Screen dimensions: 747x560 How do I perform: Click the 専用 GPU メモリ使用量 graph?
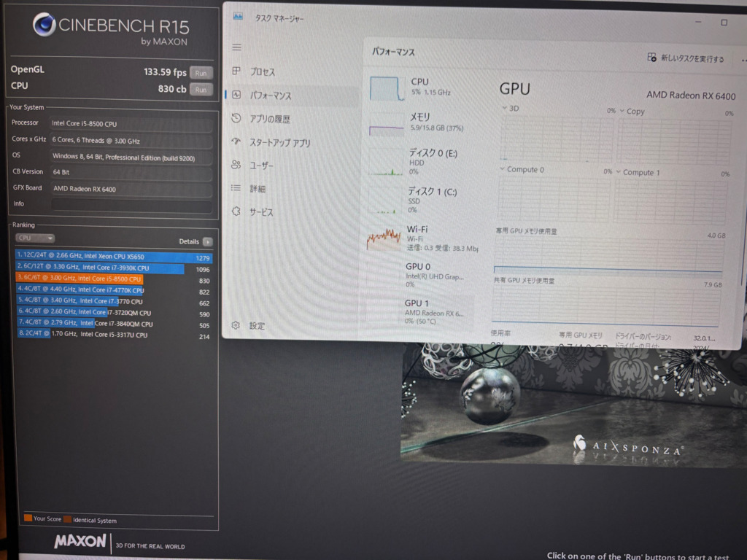point(608,256)
